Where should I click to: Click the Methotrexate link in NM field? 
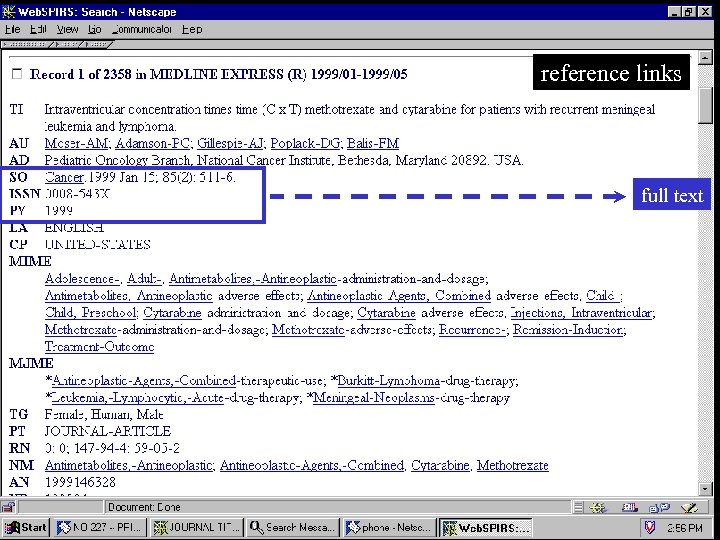[x=512, y=465]
